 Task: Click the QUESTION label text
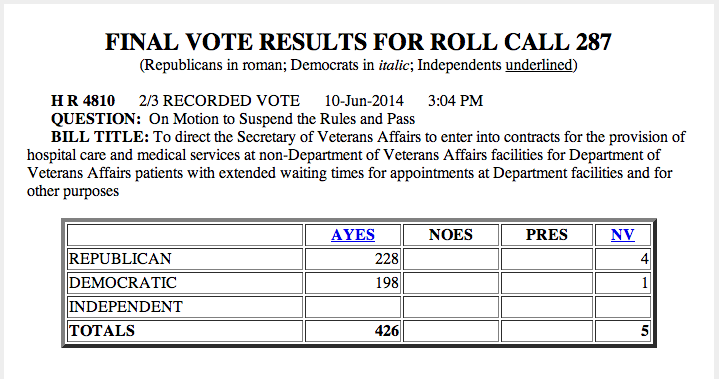click(x=96, y=119)
